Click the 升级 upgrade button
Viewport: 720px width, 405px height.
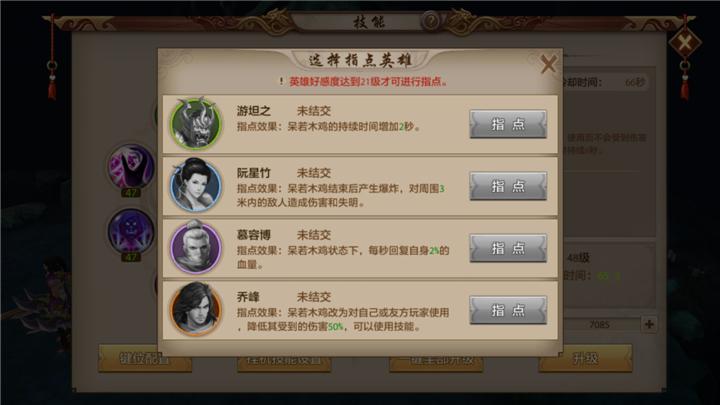point(585,358)
